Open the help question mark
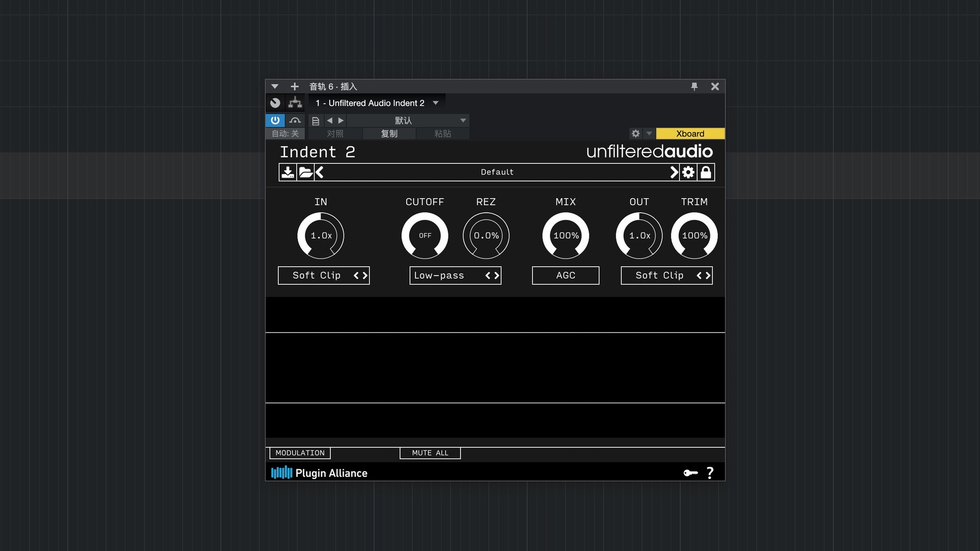Viewport: 980px width, 551px height. pos(710,473)
